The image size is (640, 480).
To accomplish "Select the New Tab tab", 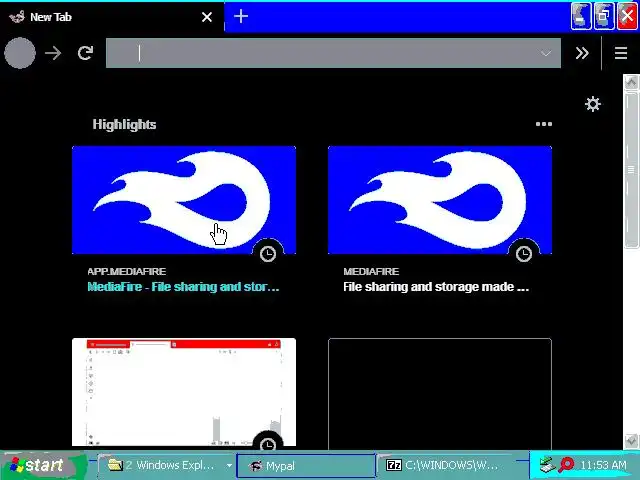I will click(112, 17).
